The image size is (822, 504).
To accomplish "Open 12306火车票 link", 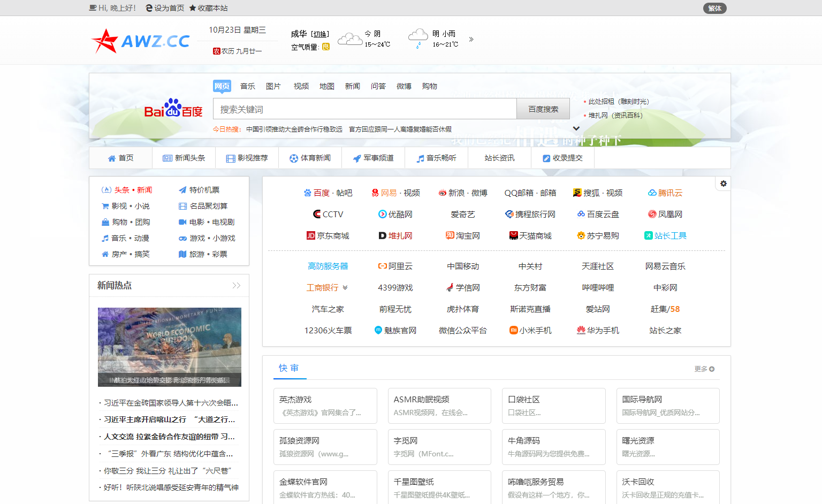I will [x=328, y=330].
